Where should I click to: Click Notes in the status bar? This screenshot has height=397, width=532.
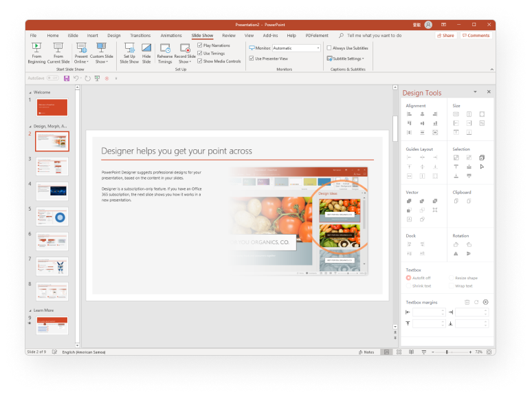coord(366,352)
